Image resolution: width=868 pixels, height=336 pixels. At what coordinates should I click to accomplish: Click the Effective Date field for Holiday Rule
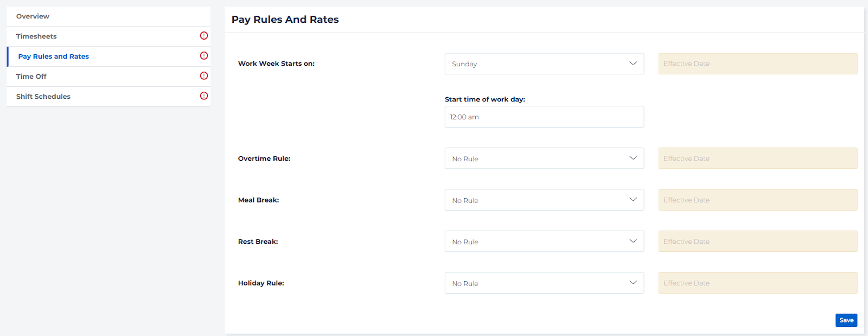point(757,283)
